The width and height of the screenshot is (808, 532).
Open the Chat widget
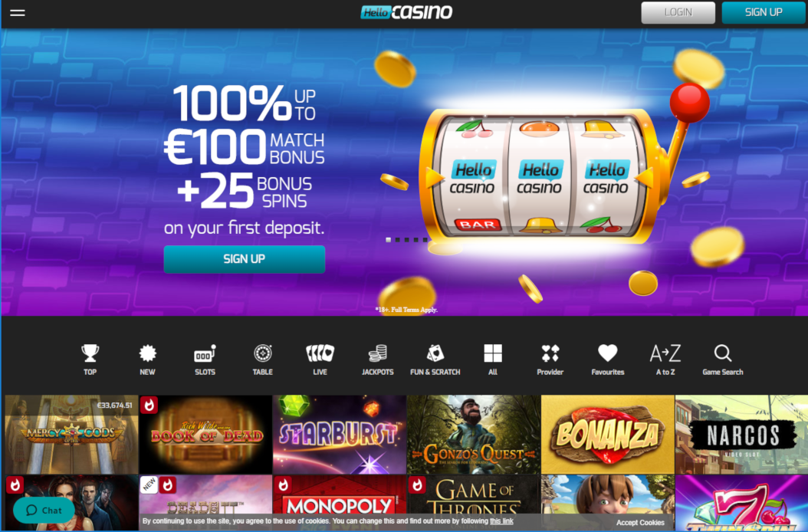coord(44,511)
